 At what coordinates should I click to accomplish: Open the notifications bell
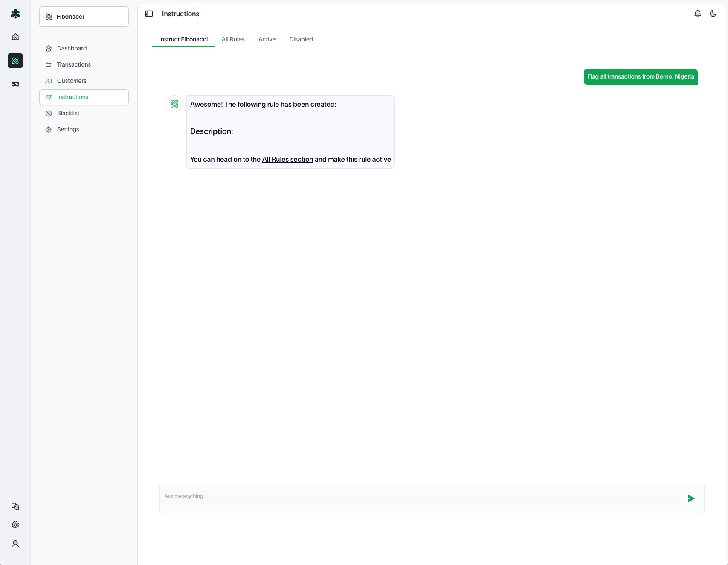(698, 14)
